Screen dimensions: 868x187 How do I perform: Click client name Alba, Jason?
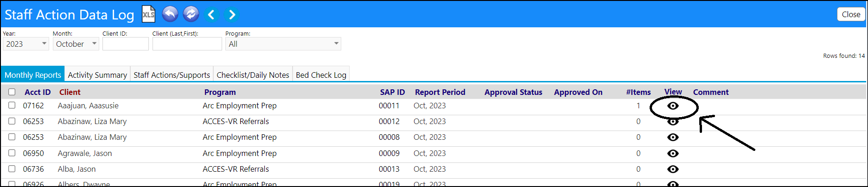click(x=77, y=169)
